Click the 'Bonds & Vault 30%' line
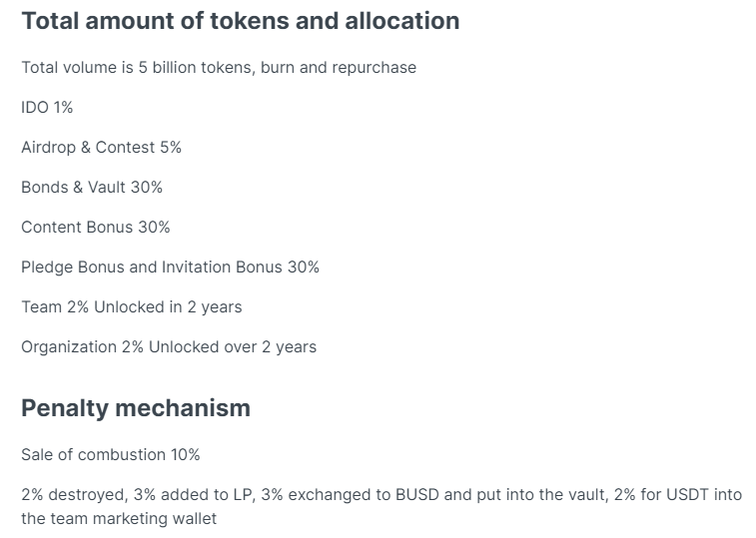Image resolution: width=756 pixels, height=538 pixels. pos(92,188)
